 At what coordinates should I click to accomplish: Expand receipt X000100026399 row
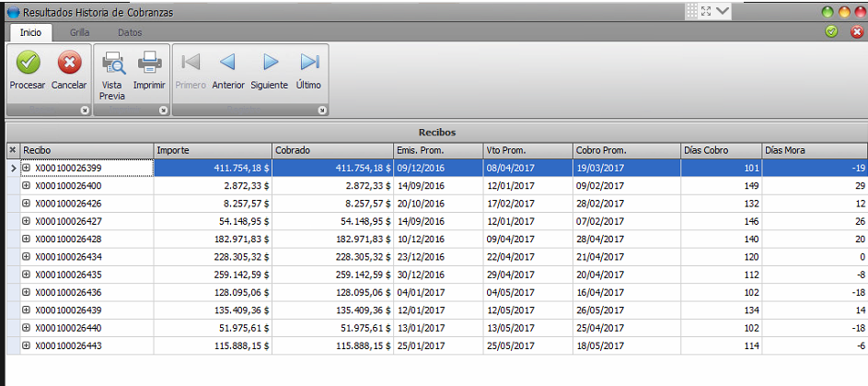point(26,168)
